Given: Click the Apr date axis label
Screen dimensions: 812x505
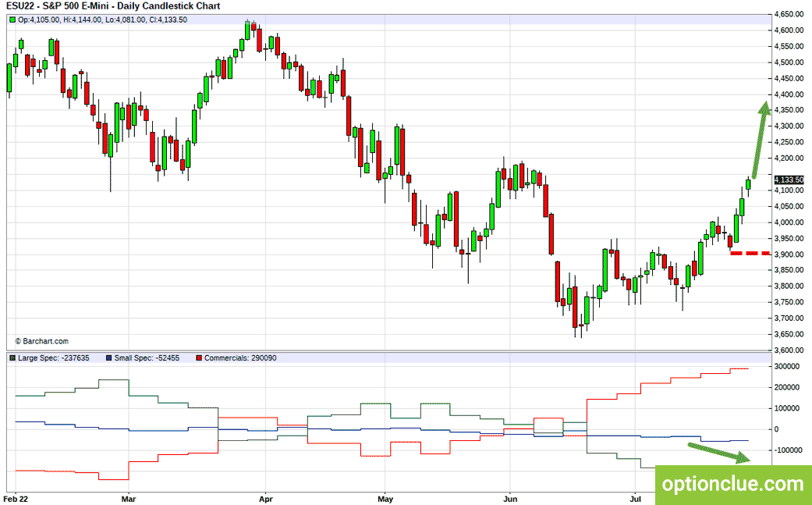Looking at the screenshot, I should point(266,500).
